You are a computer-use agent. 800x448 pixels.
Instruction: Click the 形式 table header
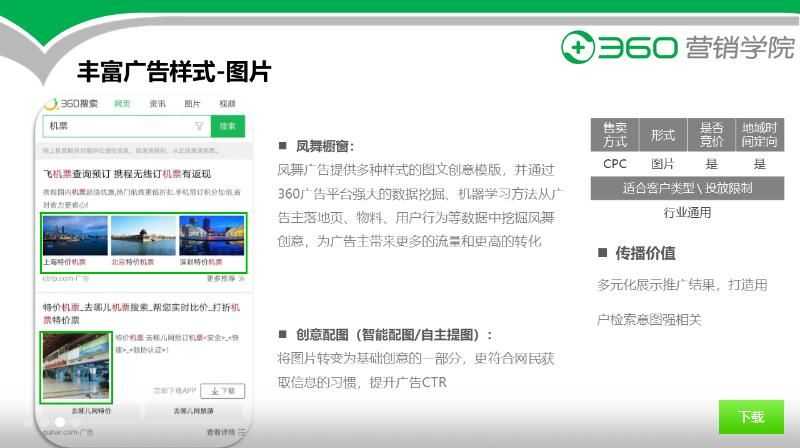pos(662,135)
